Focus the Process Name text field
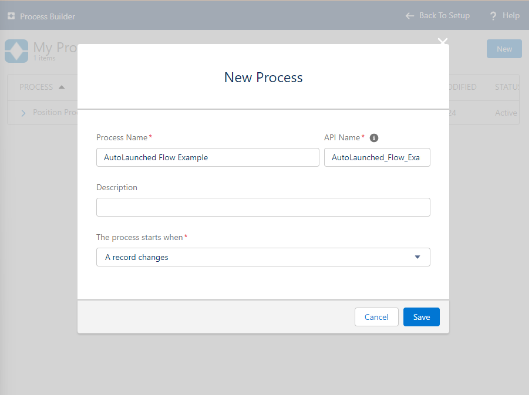This screenshot has height=395, width=532. pos(208,157)
